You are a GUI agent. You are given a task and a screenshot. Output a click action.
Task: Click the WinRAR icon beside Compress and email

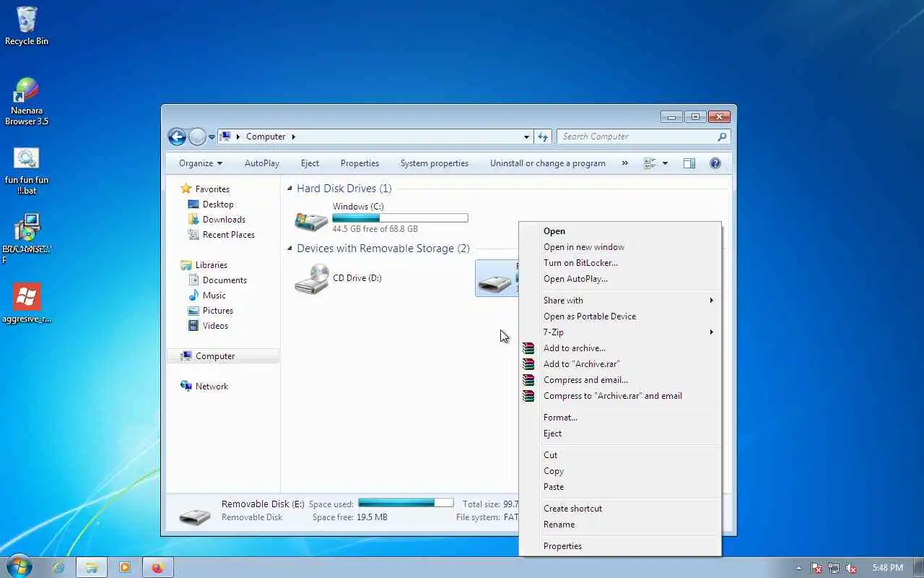[529, 380]
